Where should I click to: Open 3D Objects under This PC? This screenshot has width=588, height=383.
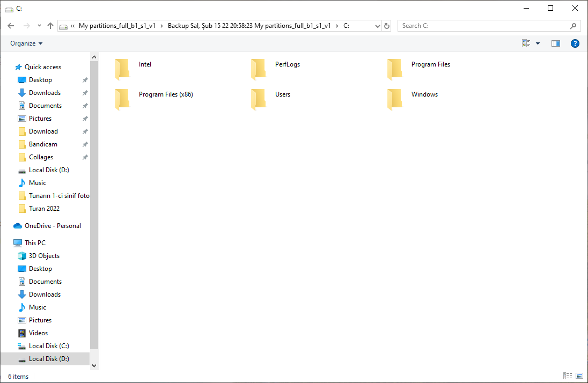(44, 256)
